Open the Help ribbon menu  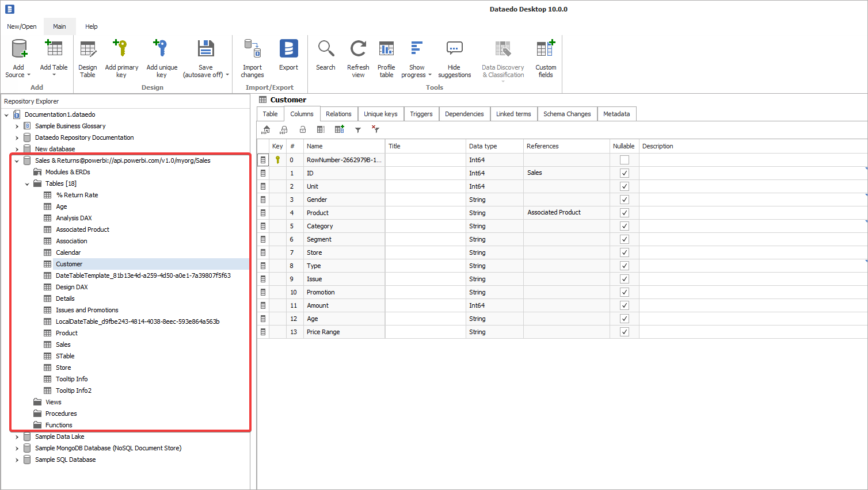[91, 26]
